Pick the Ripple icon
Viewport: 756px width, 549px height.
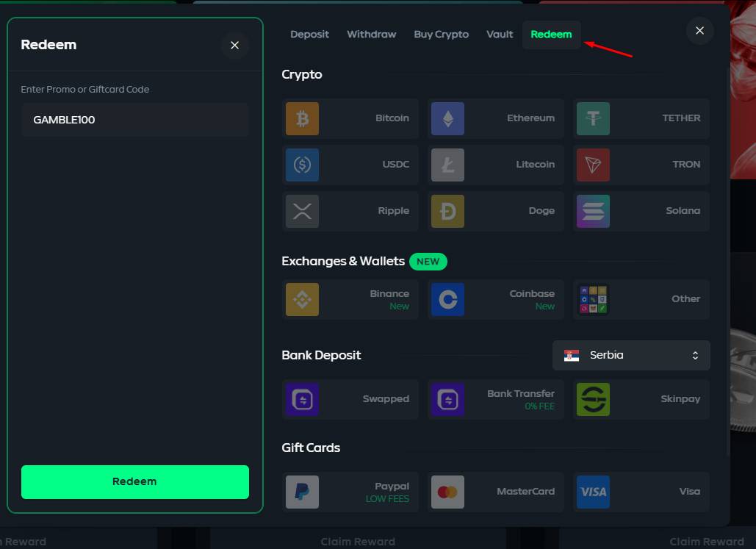[302, 212]
